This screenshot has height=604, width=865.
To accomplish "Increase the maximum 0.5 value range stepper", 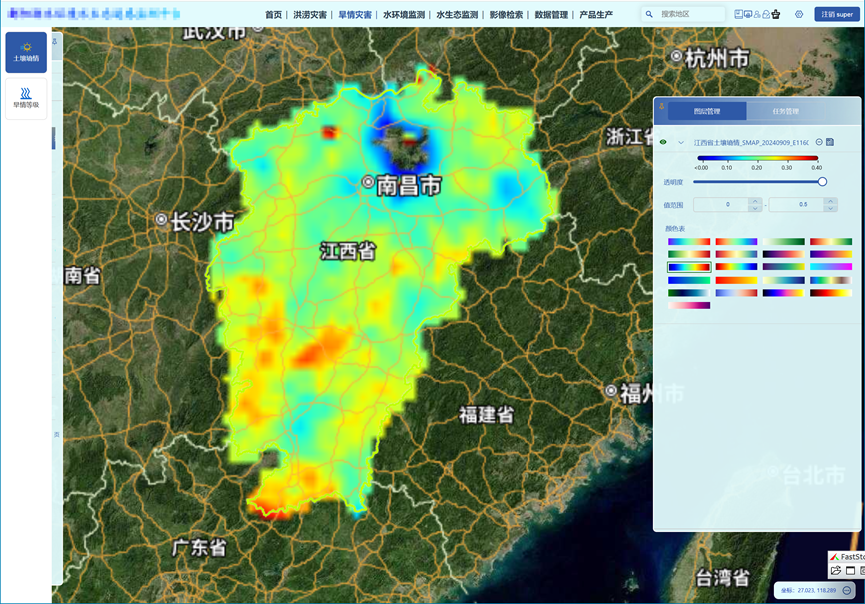I will tap(831, 201).
